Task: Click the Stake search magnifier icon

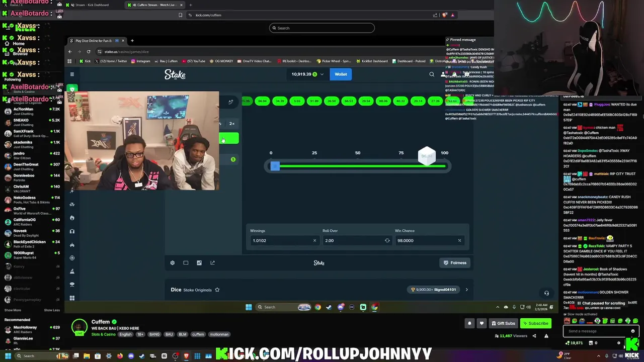Action: tap(432, 74)
